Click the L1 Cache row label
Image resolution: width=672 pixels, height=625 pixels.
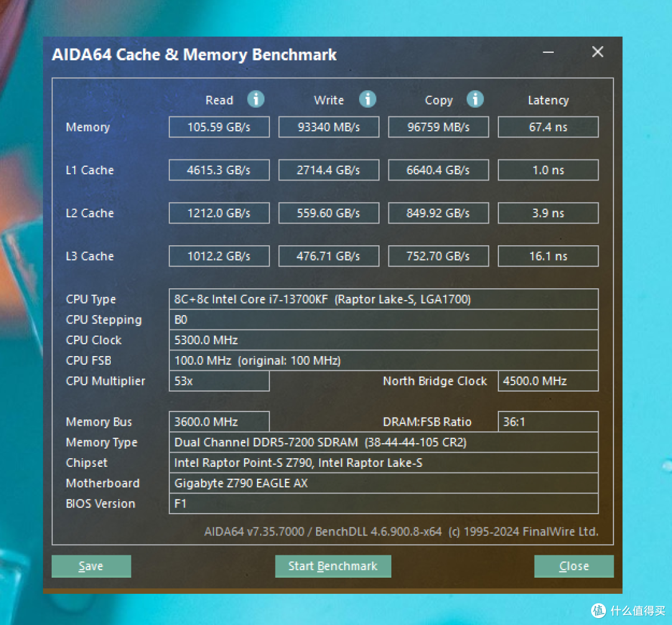pyautogui.click(x=90, y=170)
